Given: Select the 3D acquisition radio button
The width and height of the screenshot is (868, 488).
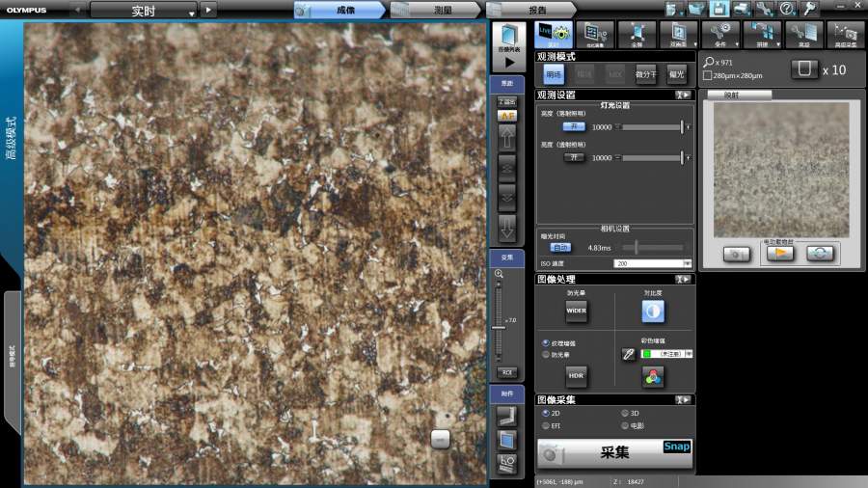Looking at the screenshot, I should click(624, 413).
